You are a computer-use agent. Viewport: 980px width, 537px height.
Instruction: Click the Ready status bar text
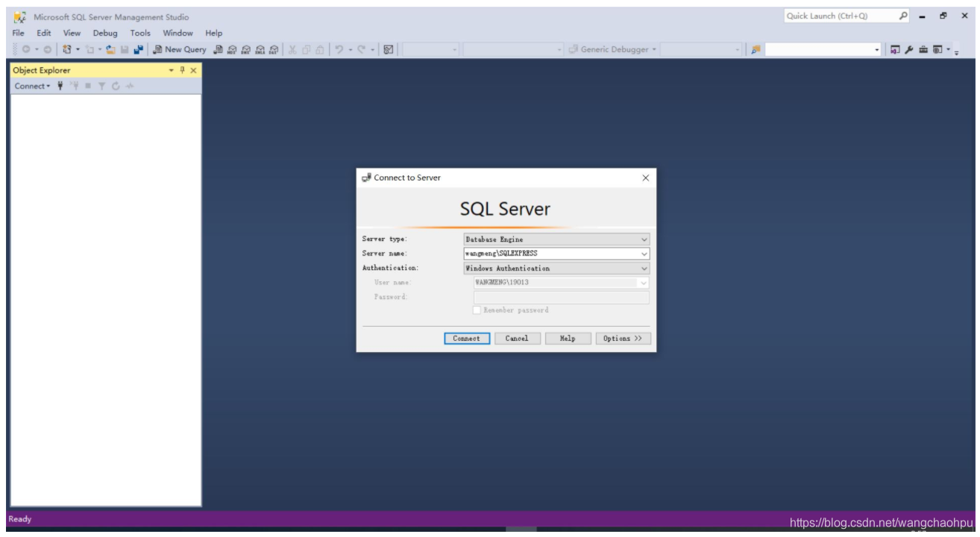pos(19,518)
